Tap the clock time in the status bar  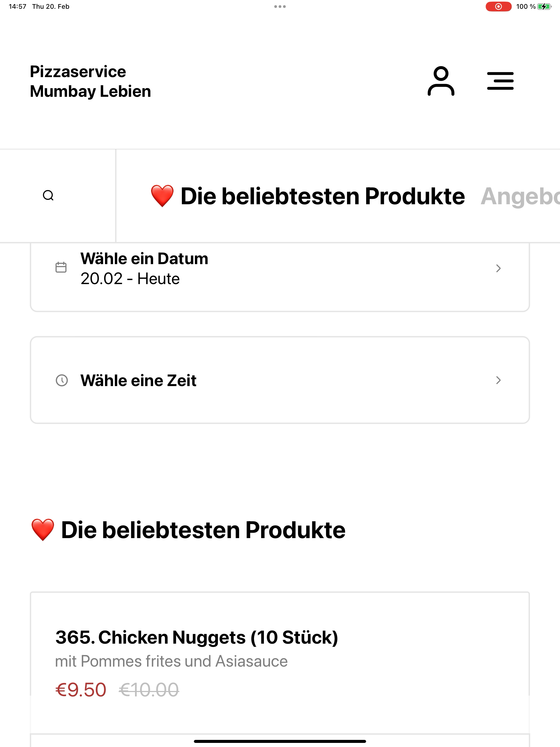click(17, 6)
